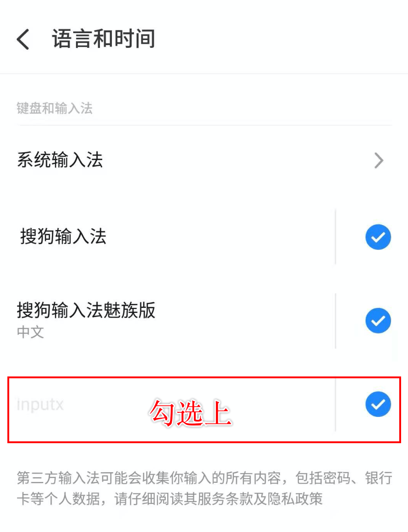Open 系统输入法 with the right chevron
Viewport: 408px width, 532px height.
pyautogui.click(x=379, y=161)
